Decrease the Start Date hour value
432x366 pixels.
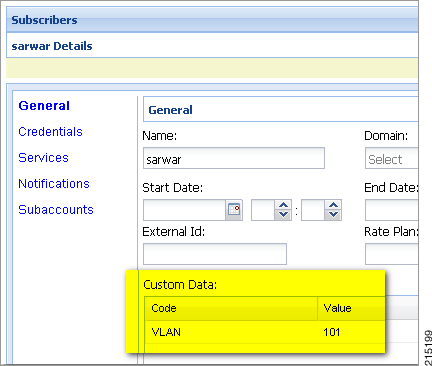pos(283,215)
